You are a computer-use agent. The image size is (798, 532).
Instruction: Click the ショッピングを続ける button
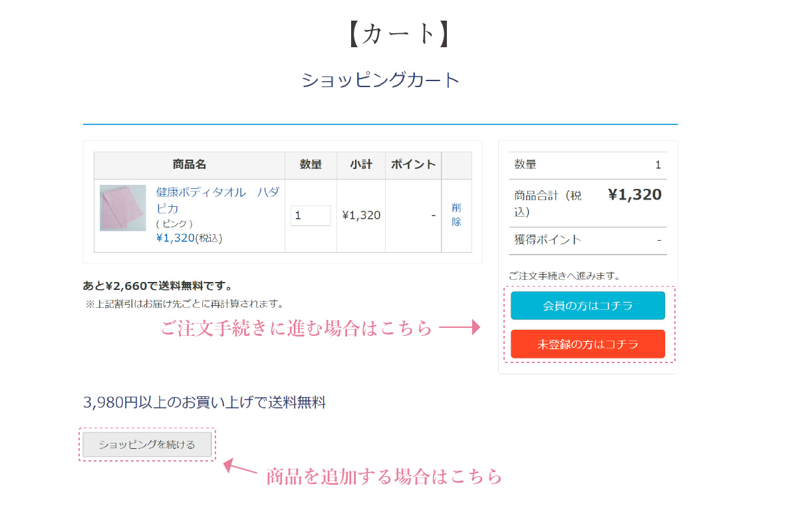tap(147, 444)
